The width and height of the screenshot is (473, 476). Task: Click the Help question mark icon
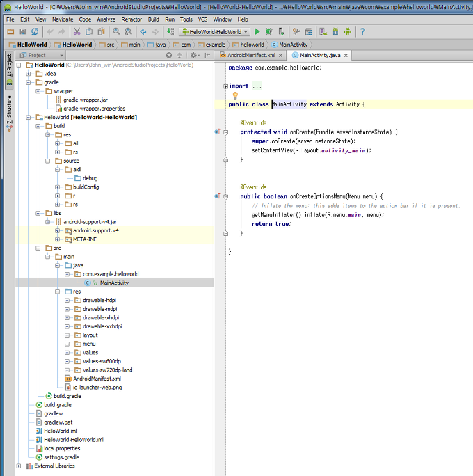(x=362, y=31)
